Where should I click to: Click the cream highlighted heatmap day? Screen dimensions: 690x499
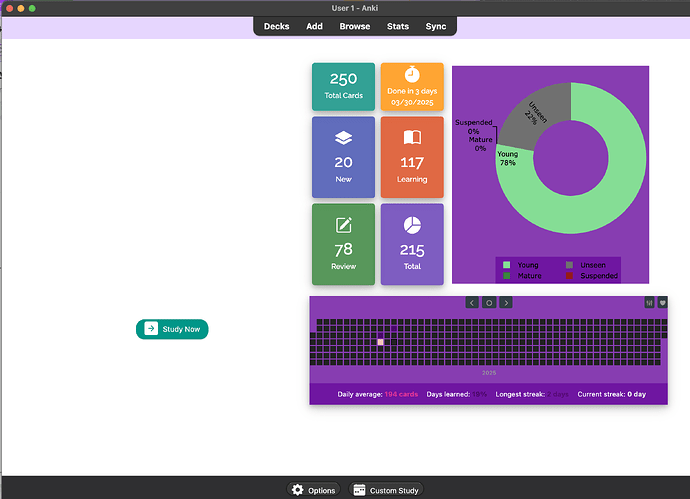pyautogui.click(x=380, y=342)
